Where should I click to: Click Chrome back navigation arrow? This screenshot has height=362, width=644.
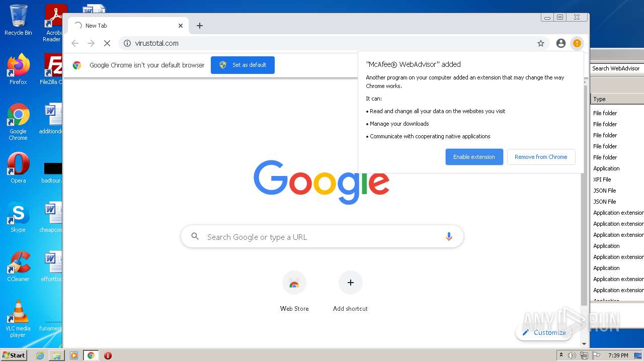coord(75,43)
